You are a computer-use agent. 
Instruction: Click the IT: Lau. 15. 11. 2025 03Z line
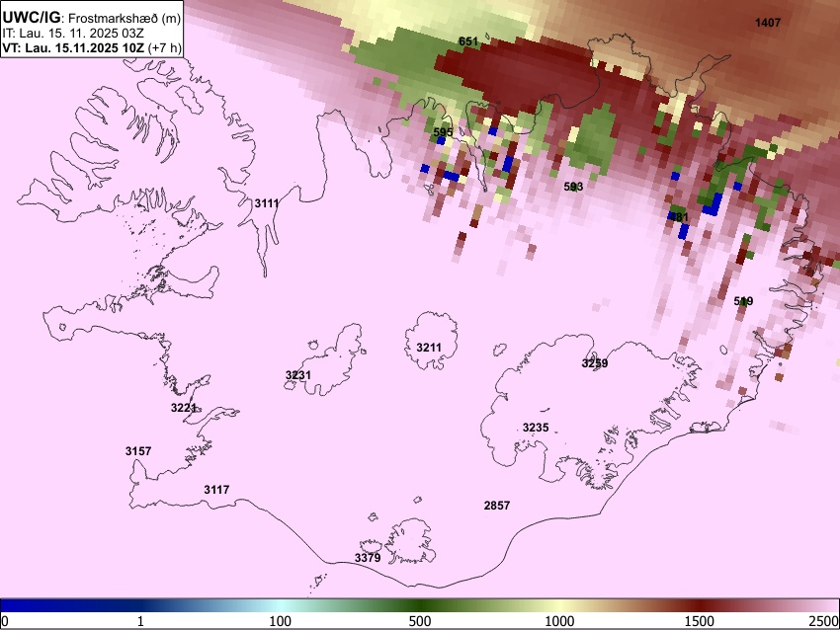(x=72, y=34)
